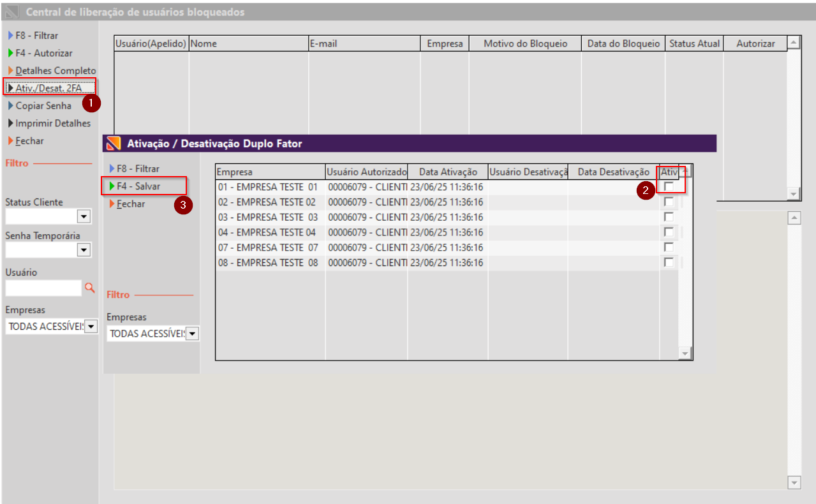Click the dialog grid scrollbar up arrow
The width and height of the screenshot is (816, 504).
point(685,172)
